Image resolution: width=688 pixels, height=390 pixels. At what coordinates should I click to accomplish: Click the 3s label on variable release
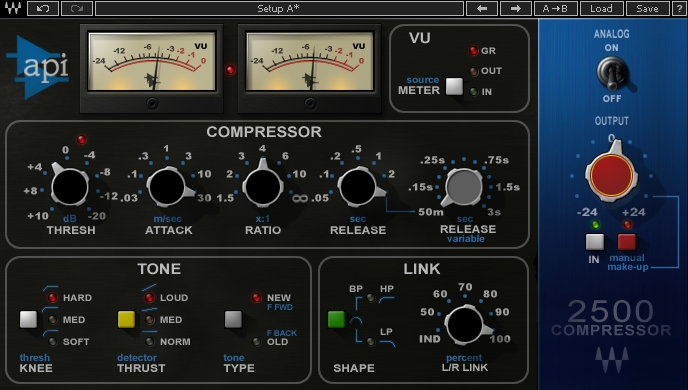coord(494,212)
